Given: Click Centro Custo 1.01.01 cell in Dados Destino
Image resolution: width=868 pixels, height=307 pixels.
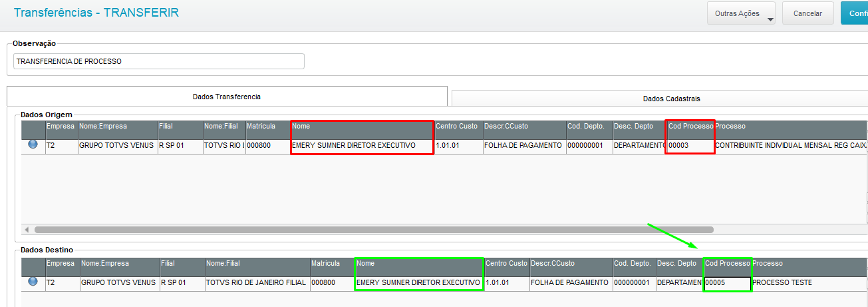Looking at the screenshot, I should pyautogui.click(x=506, y=283).
